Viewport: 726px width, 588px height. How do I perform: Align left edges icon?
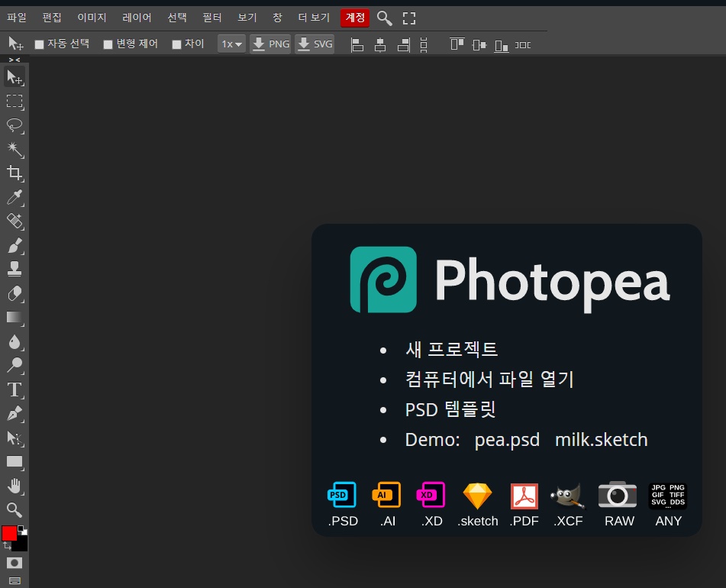tap(357, 45)
